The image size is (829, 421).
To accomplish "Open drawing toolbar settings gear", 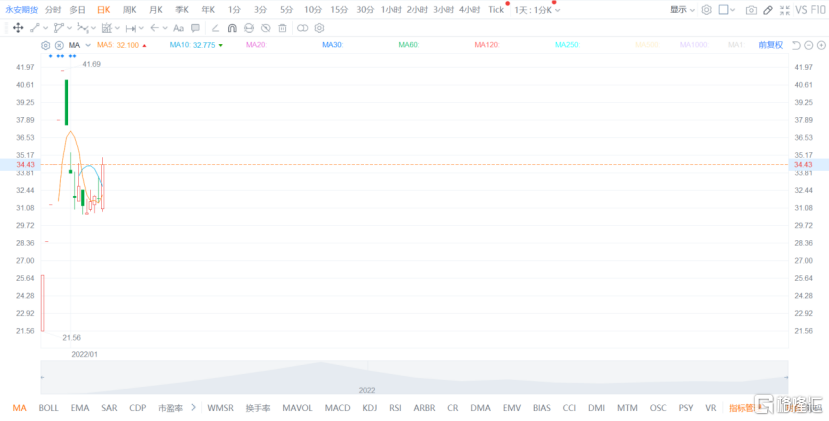I will tap(319, 28).
